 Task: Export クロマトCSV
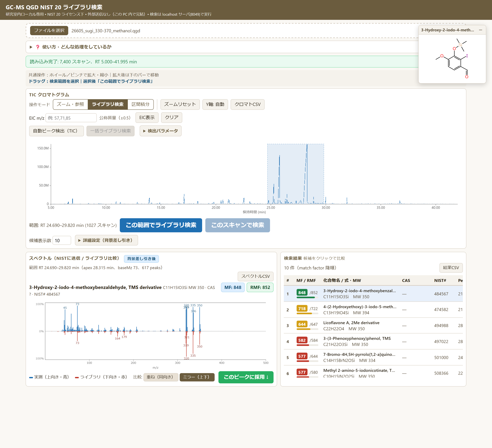(247, 104)
